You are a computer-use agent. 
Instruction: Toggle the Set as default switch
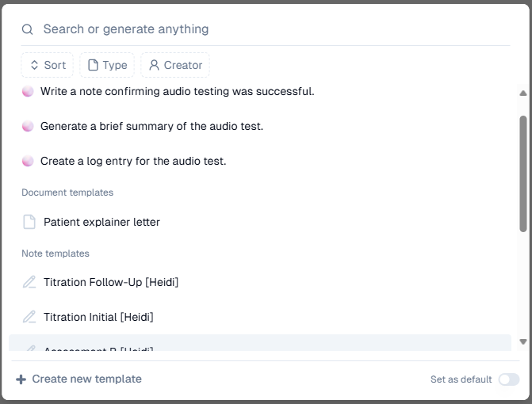pos(508,379)
